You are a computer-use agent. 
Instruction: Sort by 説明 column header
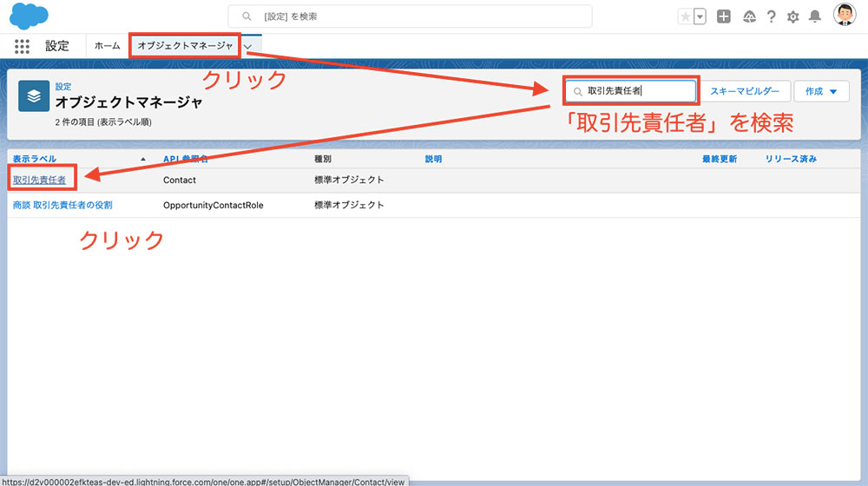pos(433,159)
